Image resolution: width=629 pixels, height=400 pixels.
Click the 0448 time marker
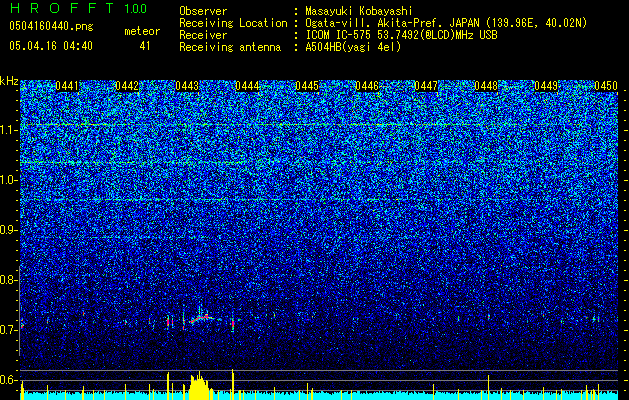coord(486,86)
